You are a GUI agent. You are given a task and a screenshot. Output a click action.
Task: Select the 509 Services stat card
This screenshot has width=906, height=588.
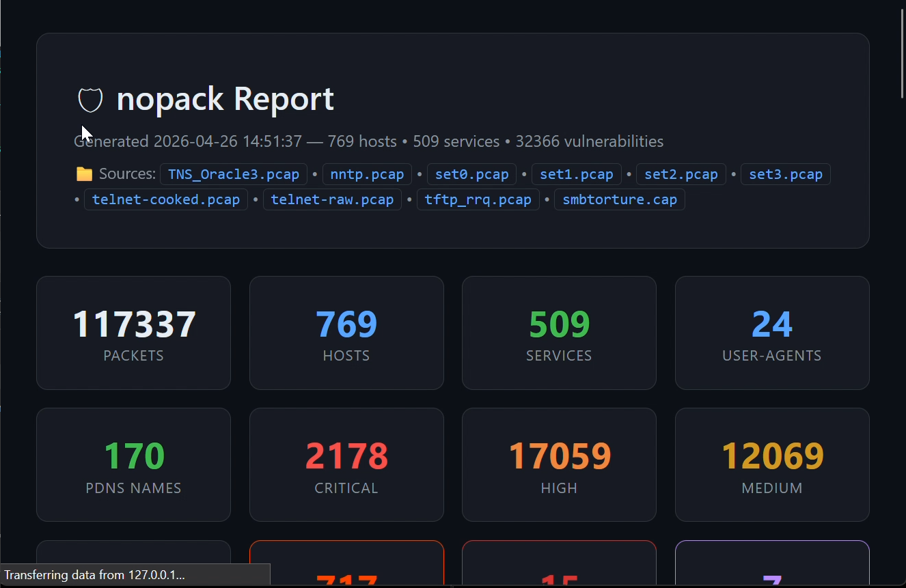(559, 333)
